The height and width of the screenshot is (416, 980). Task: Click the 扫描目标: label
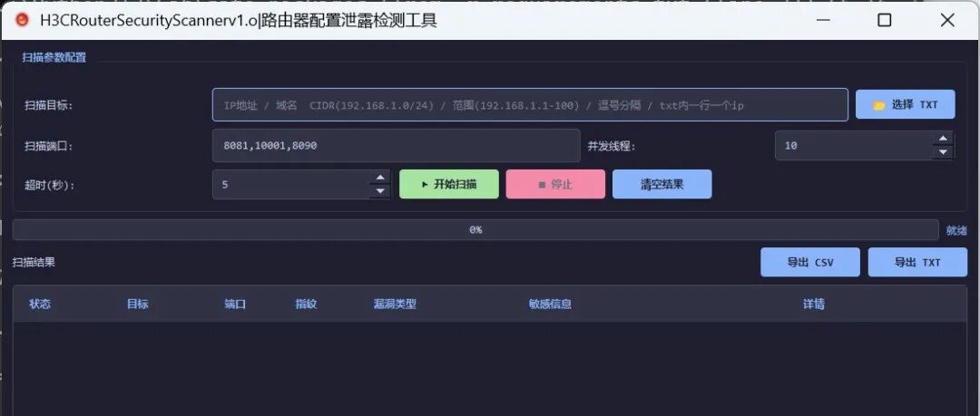pyautogui.click(x=49, y=105)
